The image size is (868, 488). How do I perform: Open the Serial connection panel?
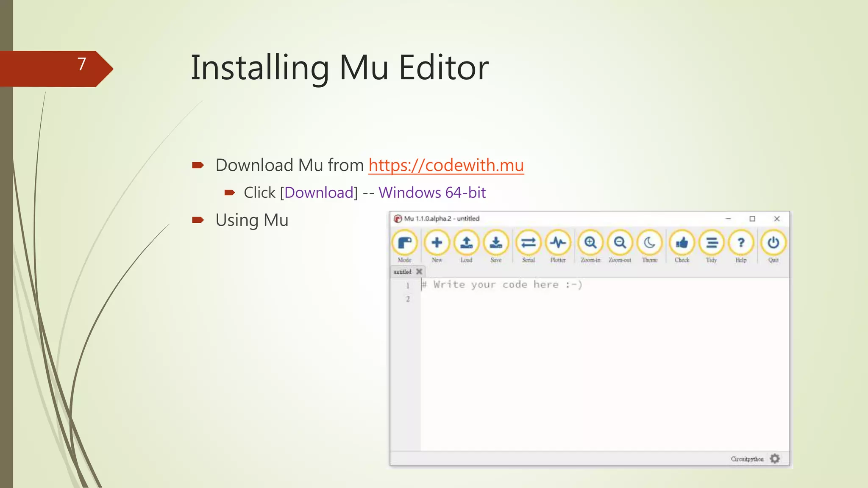point(529,247)
